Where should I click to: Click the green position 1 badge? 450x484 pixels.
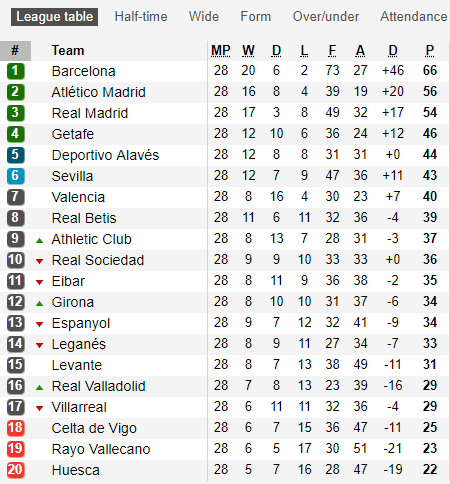pyautogui.click(x=15, y=71)
